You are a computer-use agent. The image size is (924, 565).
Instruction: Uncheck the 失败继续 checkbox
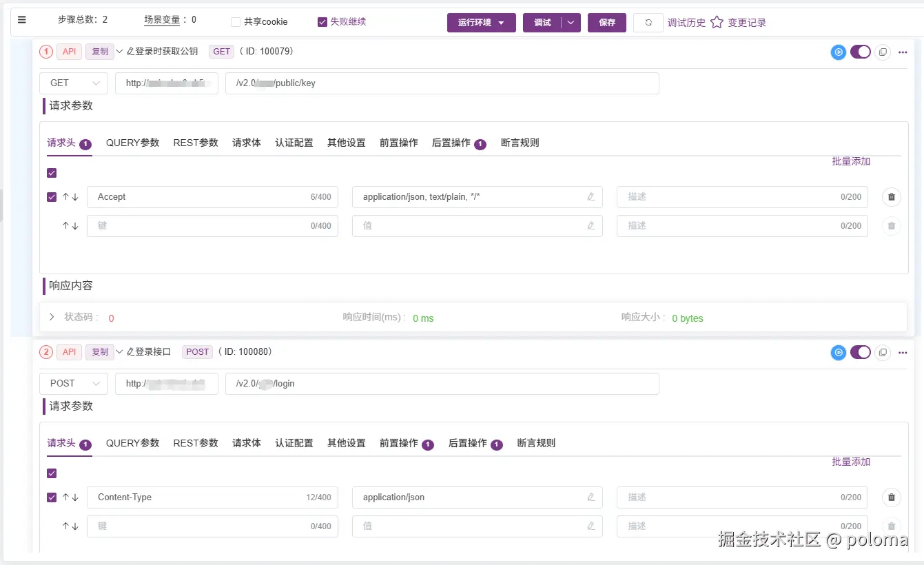coord(322,22)
